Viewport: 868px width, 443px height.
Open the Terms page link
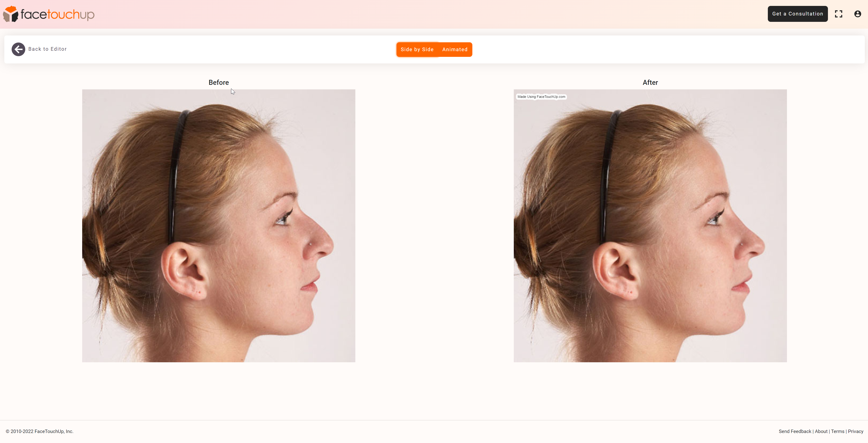tap(838, 431)
